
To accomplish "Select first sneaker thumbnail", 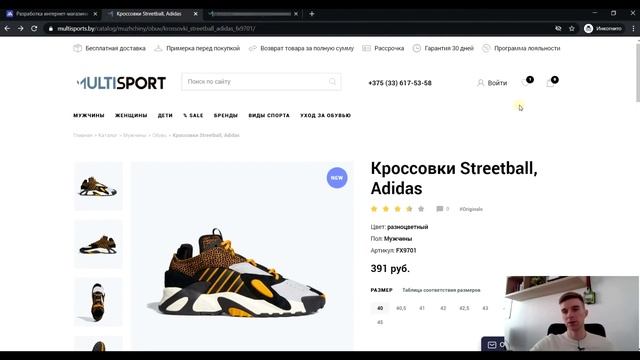I will pos(98,187).
